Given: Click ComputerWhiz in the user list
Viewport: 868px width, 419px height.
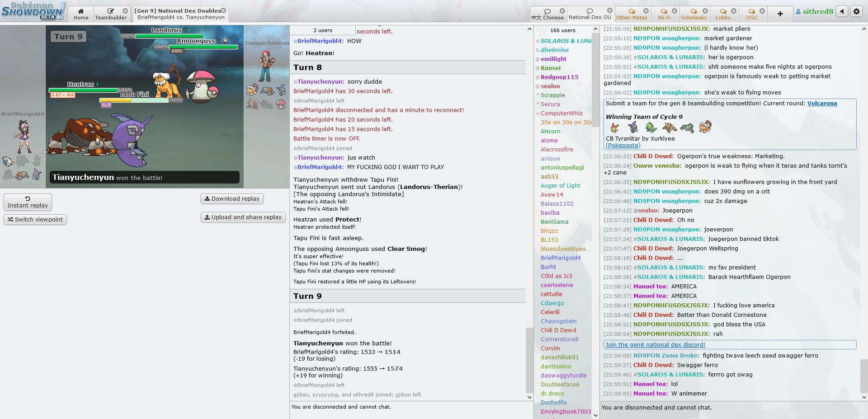Looking at the screenshot, I should point(561,113).
